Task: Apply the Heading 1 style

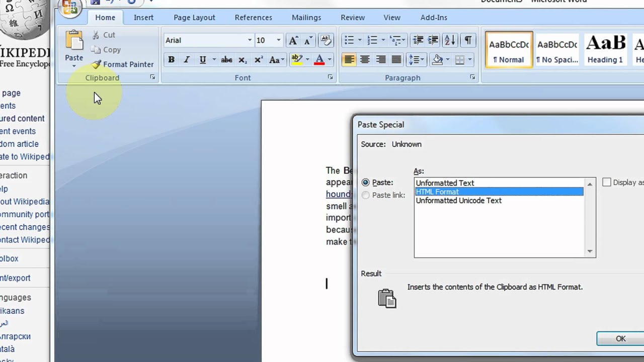Action: (x=605, y=50)
